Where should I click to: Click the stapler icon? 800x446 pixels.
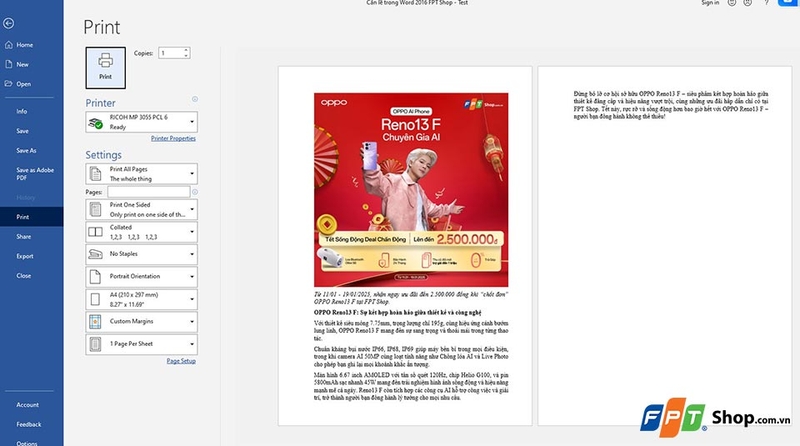(95, 254)
